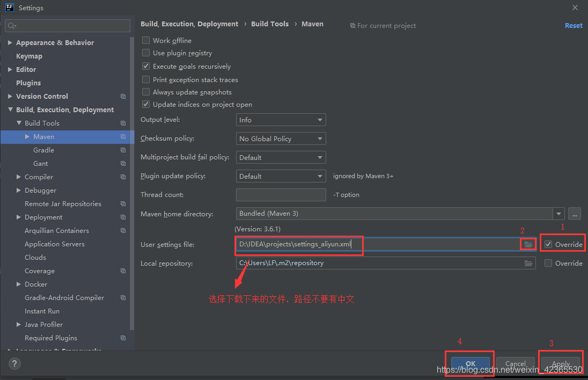The width and height of the screenshot is (588, 380).
Task: Uncheck Execute goals recursively
Action: coord(146,66)
